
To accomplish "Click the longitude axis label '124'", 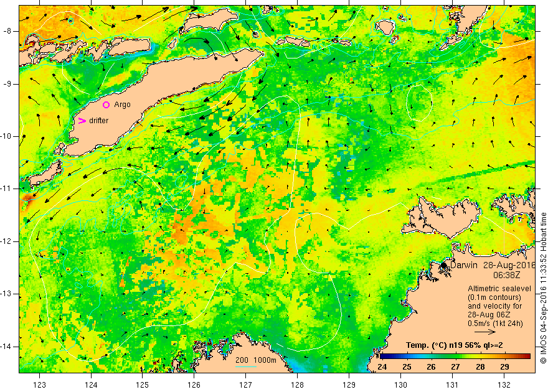I will pyautogui.click(x=91, y=385).
